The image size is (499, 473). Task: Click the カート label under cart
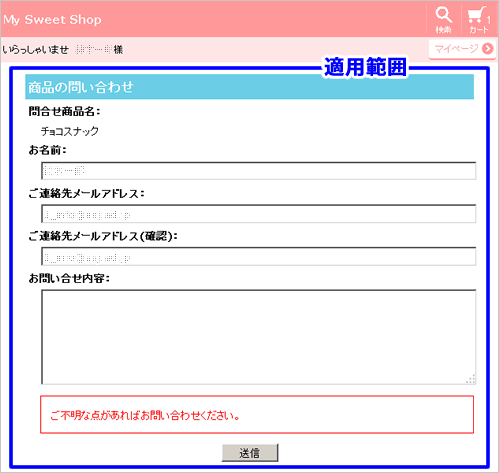point(479,30)
